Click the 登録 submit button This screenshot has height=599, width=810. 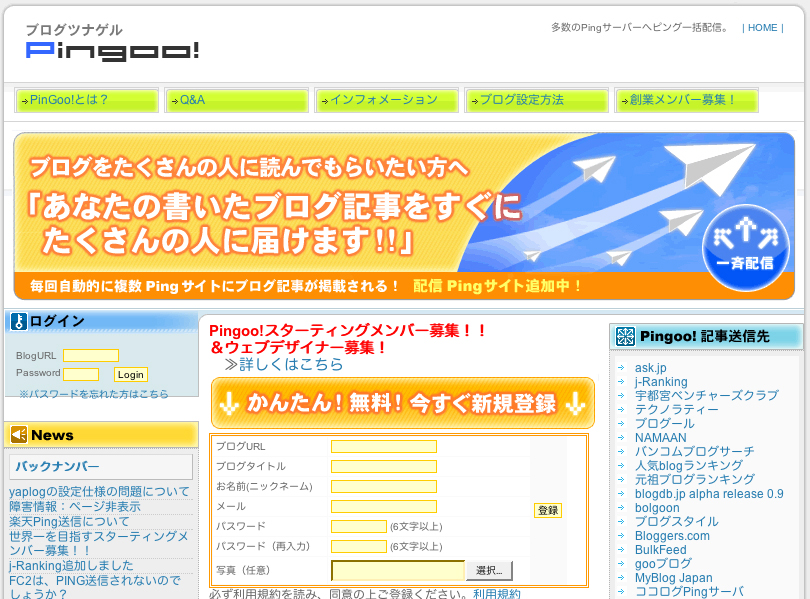coord(548,511)
